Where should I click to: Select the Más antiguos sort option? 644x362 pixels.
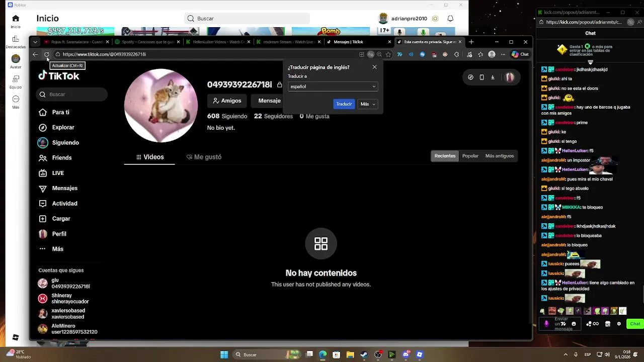pyautogui.click(x=500, y=156)
